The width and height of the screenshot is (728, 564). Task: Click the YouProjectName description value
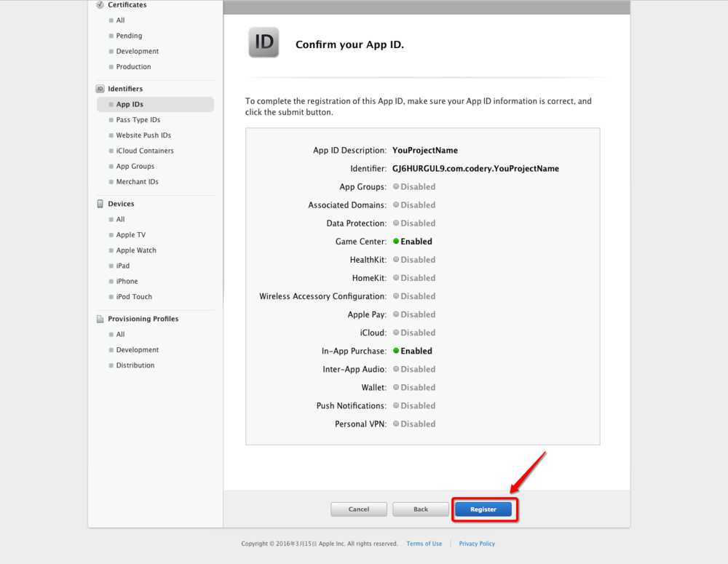coord(425,151)
